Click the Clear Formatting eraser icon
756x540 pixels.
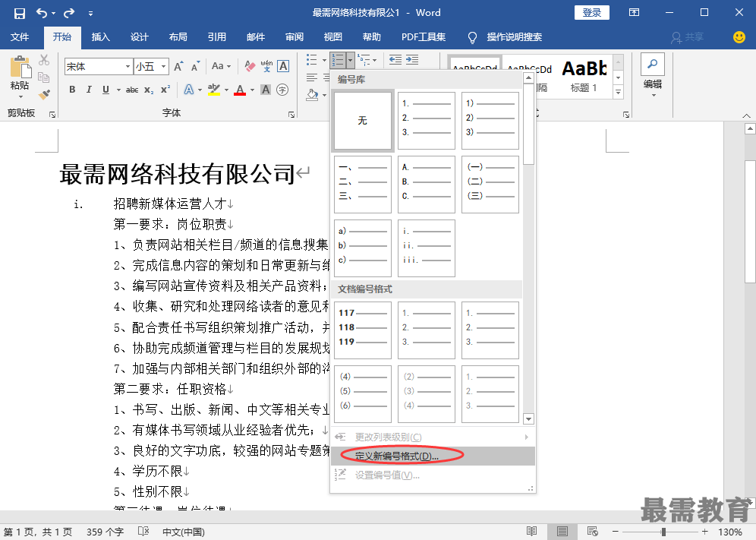pos(250,66)
